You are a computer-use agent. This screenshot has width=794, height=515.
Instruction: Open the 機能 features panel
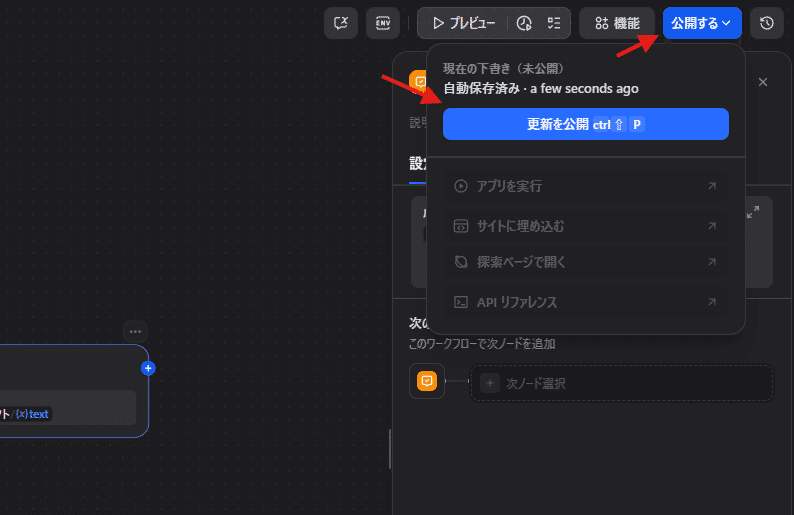[616, 23]
